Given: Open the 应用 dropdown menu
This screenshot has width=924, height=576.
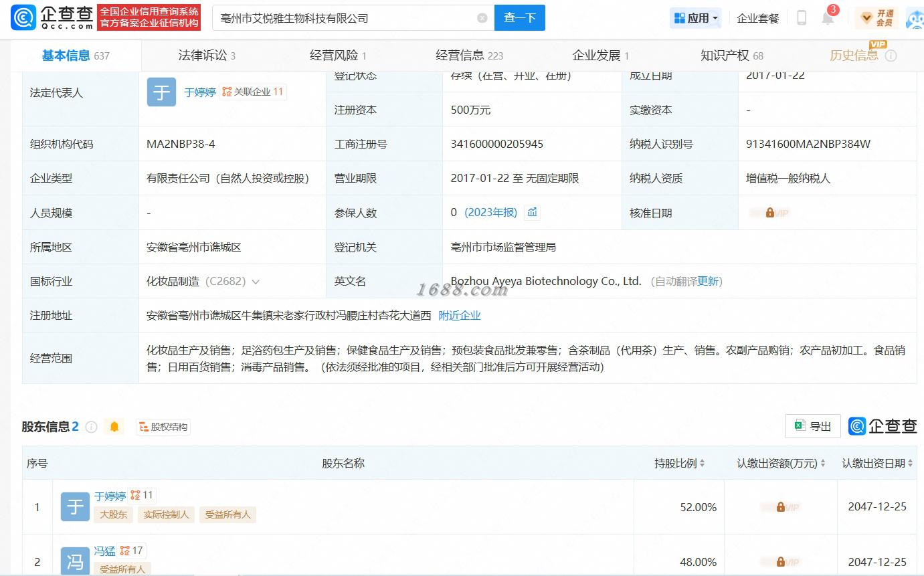Looking at the screenshot, I should point(696,18).
